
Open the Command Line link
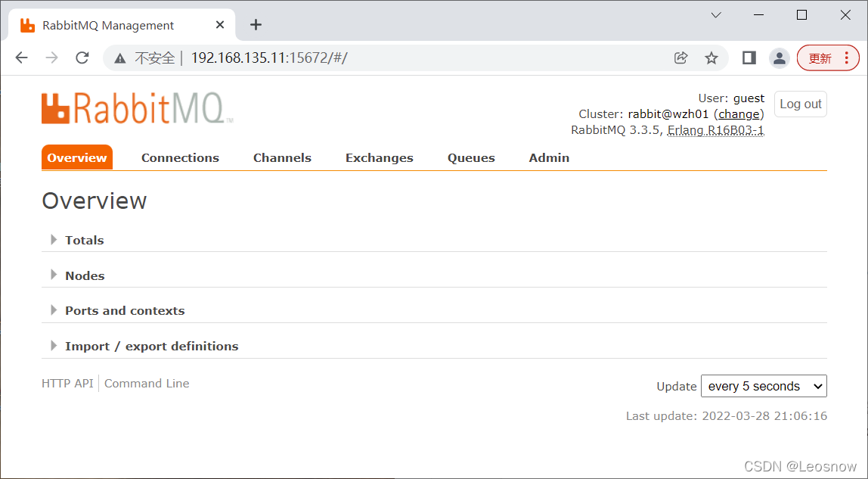coord(147,383)
